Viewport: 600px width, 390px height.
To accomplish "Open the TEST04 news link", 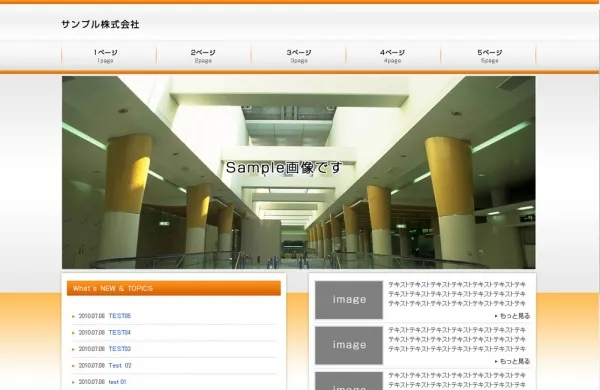I will coord(120,332).
